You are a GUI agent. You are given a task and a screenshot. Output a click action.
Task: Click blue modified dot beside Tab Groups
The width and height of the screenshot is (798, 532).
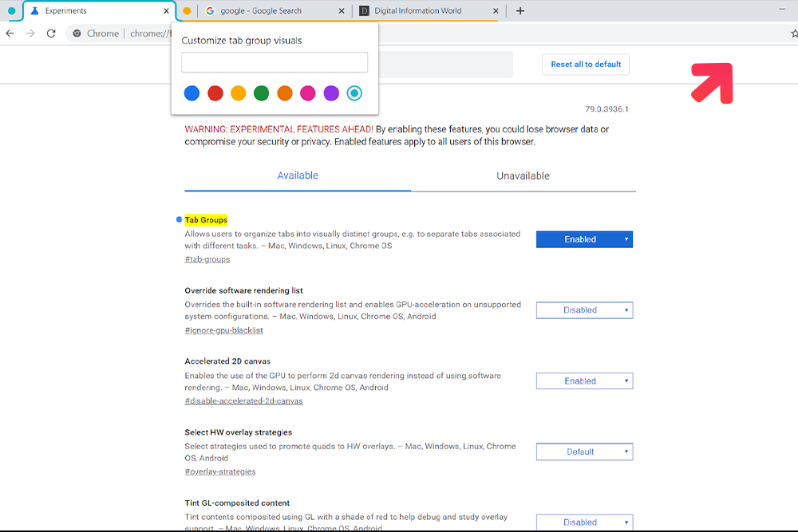point(179,219)
